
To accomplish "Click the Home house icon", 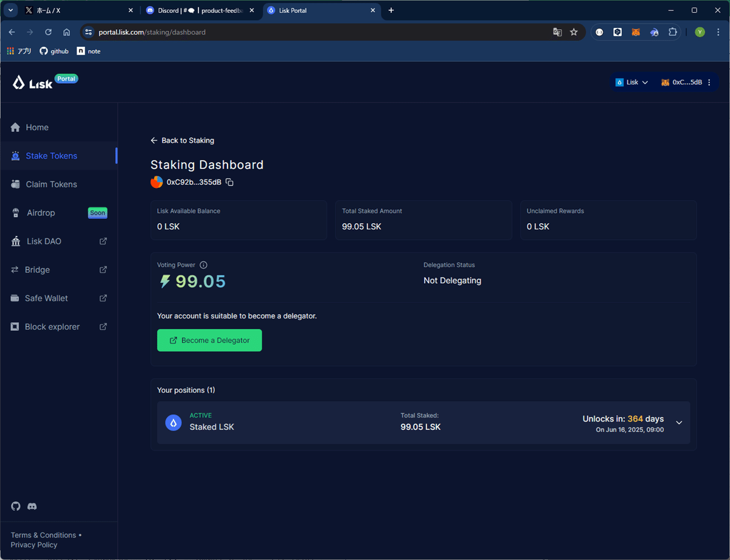I will pos(15,127).
